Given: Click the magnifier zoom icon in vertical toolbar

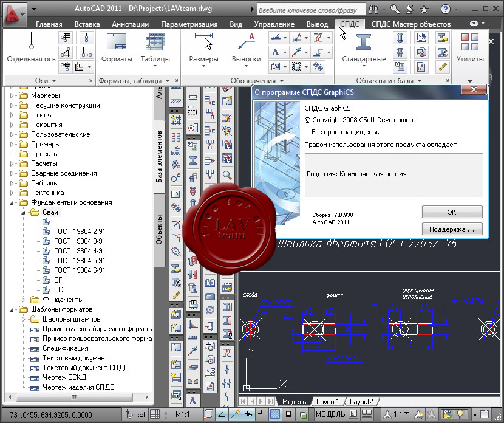Looking at the screenshot, I should point(227,175).
